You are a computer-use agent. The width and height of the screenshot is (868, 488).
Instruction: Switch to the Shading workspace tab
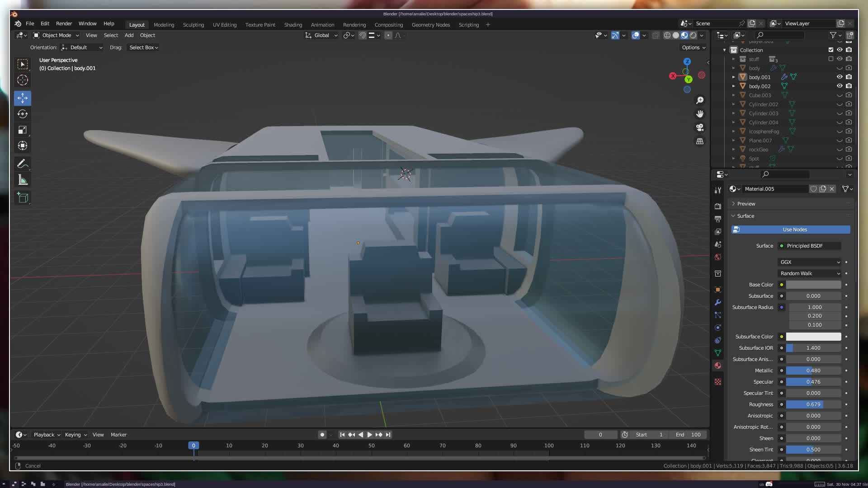(293, 25)
